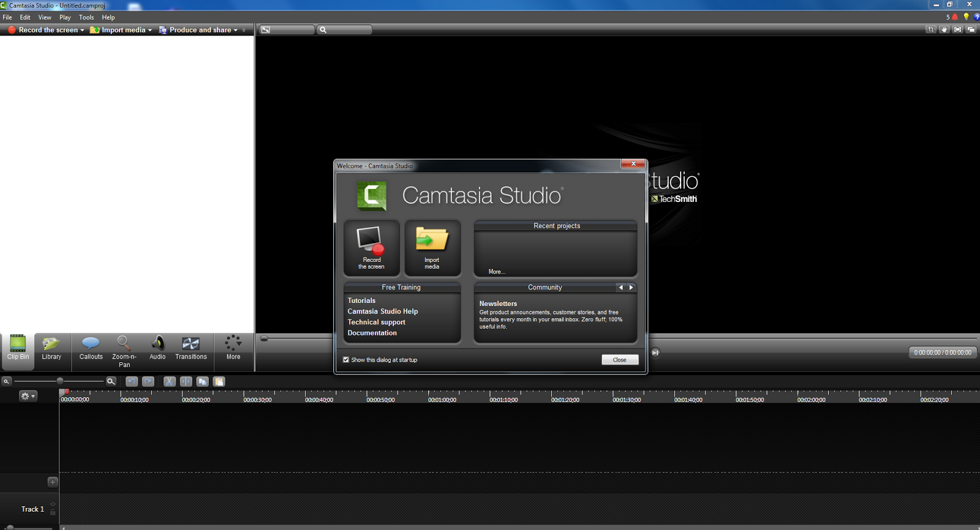Click the Copy button on timeline toolbar

click(x=203, y=381)
